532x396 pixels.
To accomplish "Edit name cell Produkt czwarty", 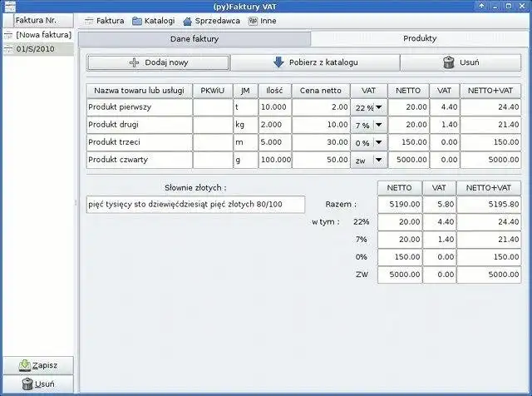I will click(140, 160).
